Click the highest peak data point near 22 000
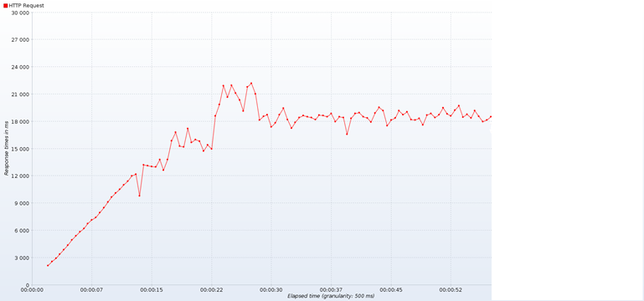Image resolution: width=644 pixels, height=301 pixels. click(251, 84)
